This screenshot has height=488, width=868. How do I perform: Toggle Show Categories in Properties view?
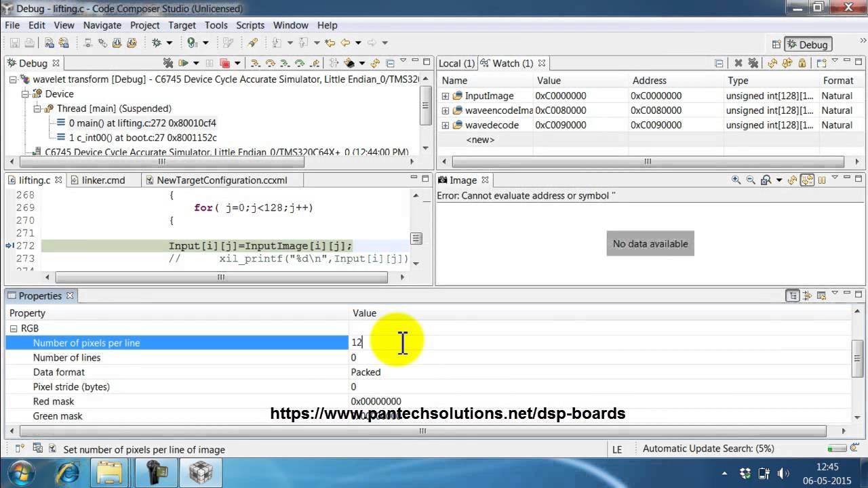793,296
